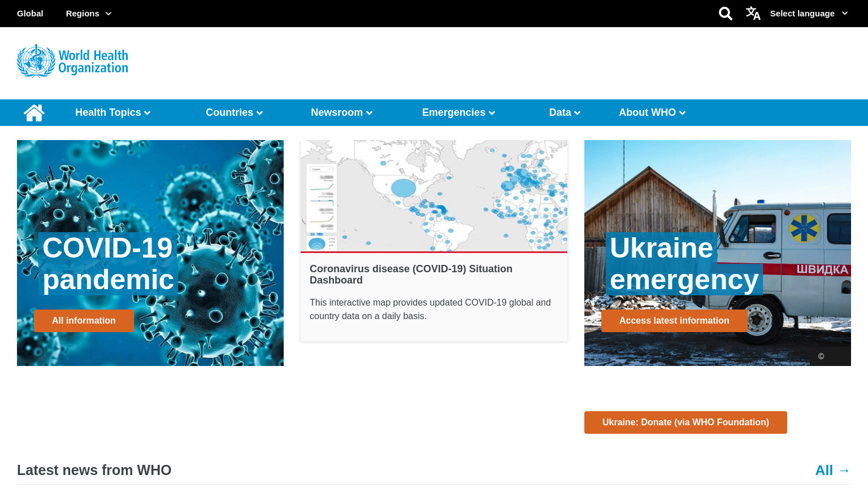Viewport: 868px width, 488px height.
Task: Click the COVID-19 pandemic heading
Action: 108,264
